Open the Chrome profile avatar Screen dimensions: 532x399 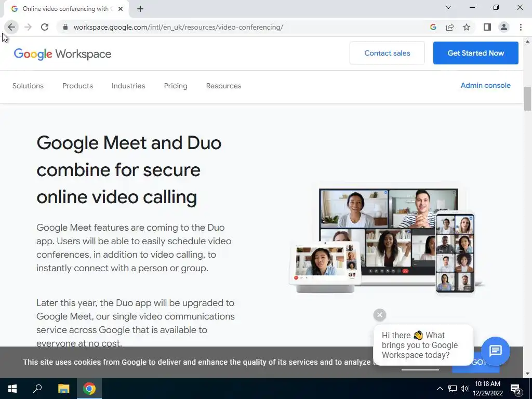tap(504, 27)
